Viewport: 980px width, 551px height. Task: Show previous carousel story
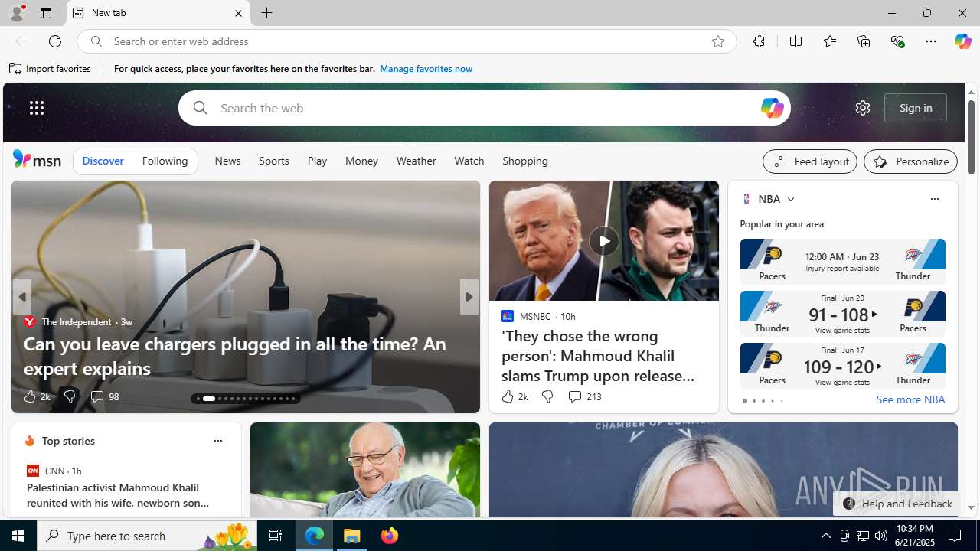coord(21,297)
